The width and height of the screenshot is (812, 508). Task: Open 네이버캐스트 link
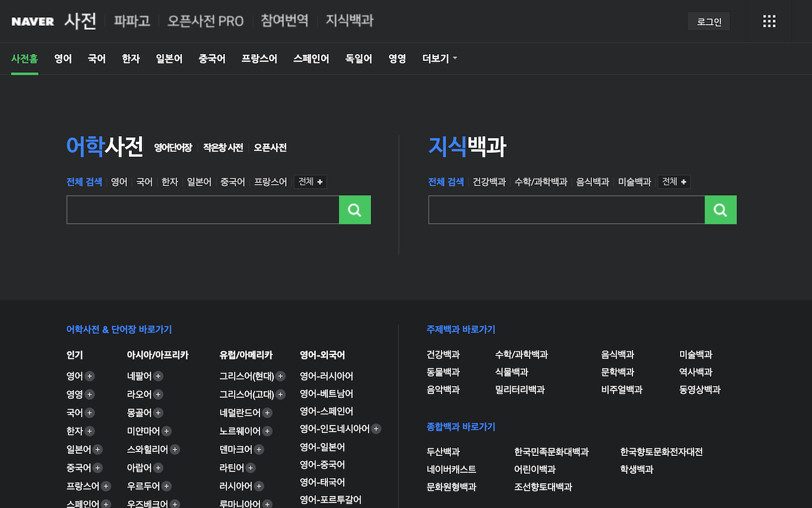(452, 470)
